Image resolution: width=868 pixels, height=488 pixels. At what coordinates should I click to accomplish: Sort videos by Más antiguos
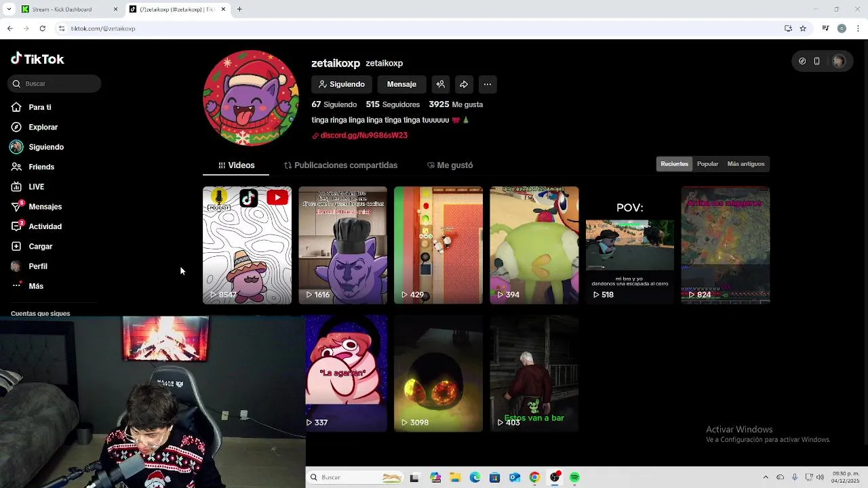tap(745, 164)
